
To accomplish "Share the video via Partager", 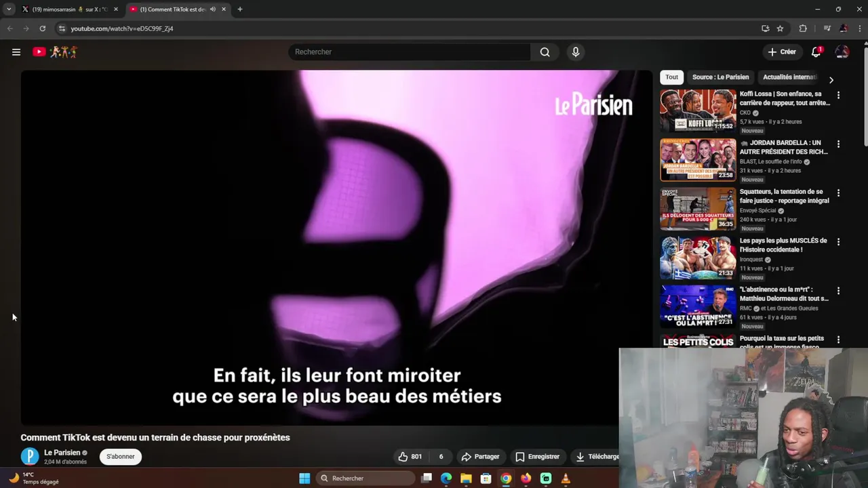I will (x=480, y=457).
